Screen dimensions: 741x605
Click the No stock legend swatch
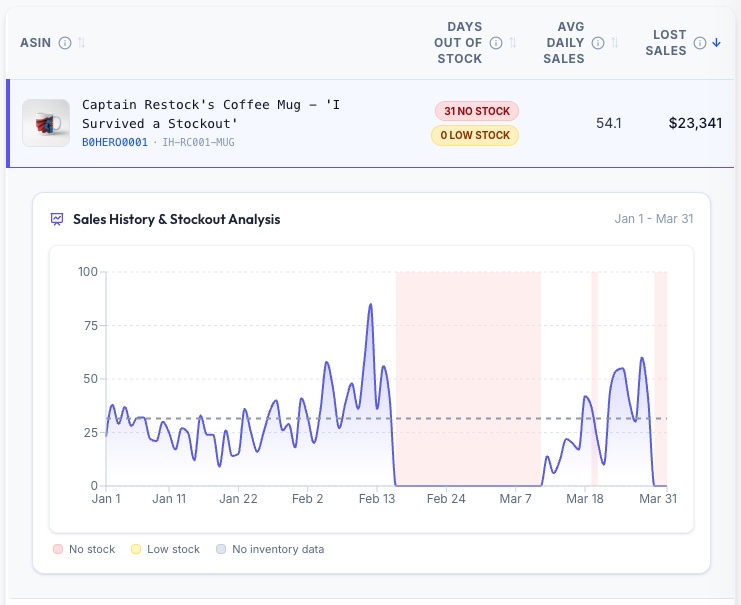pos(58,549)
